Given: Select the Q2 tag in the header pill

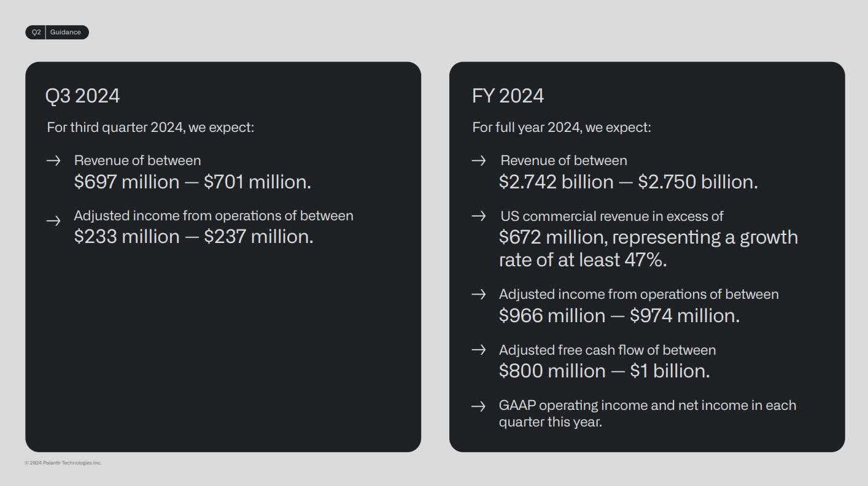Looking at the screenshot, I should coord(36,33).
